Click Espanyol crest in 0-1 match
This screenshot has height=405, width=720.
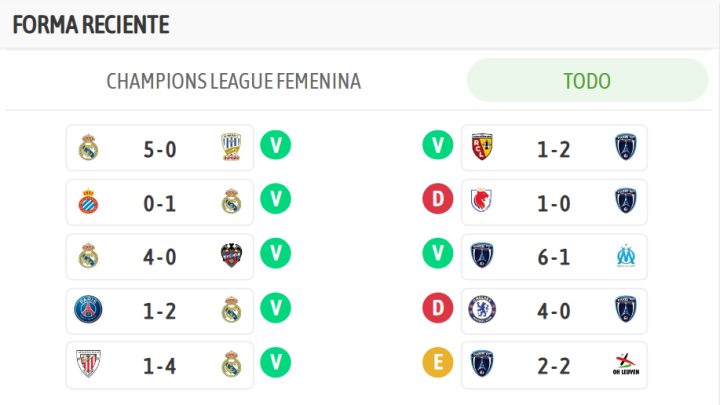pos(89,203)
